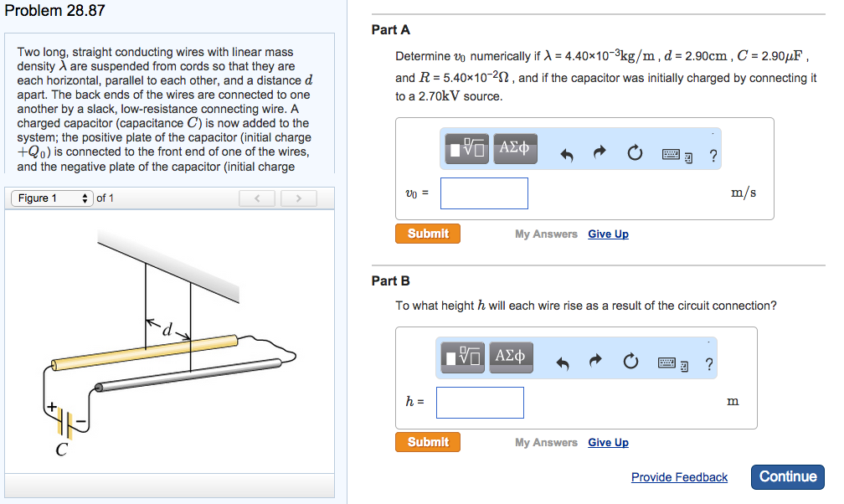Give up on Part B
This screenshot has height=504, width=844.
coord(608,442)
